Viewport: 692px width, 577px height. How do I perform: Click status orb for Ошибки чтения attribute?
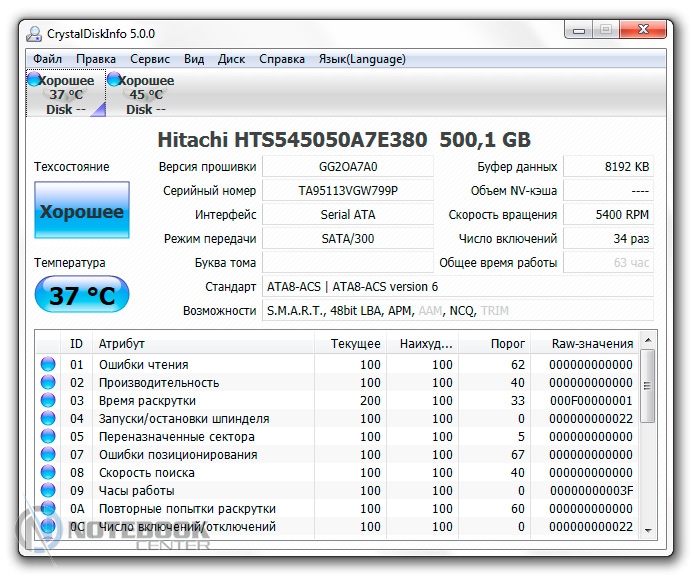coord(47,365)
